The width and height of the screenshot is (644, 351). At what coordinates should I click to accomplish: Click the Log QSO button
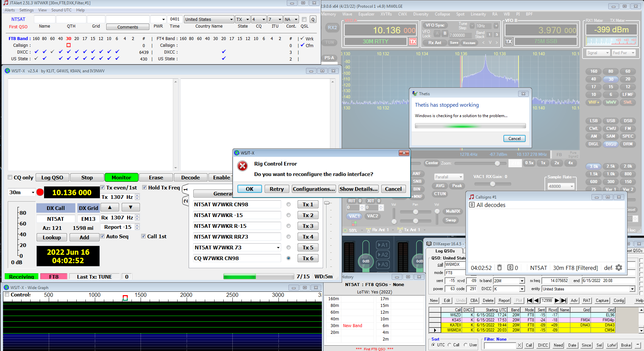[x=52, y=177]
